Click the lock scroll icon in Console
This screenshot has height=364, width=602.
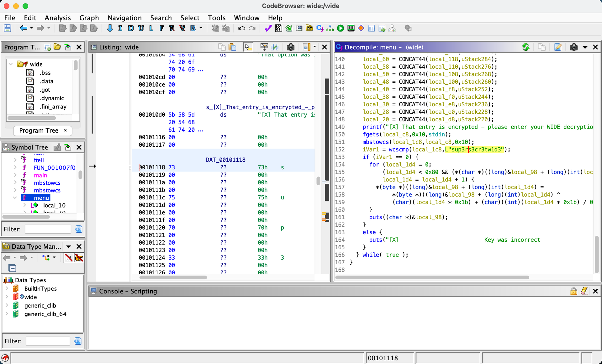(x=573, y=291)
